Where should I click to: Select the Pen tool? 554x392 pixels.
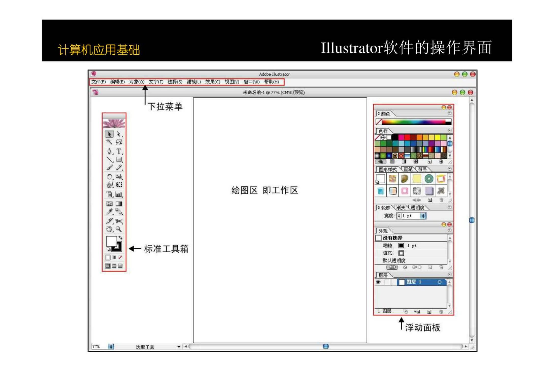pos(109,151)
